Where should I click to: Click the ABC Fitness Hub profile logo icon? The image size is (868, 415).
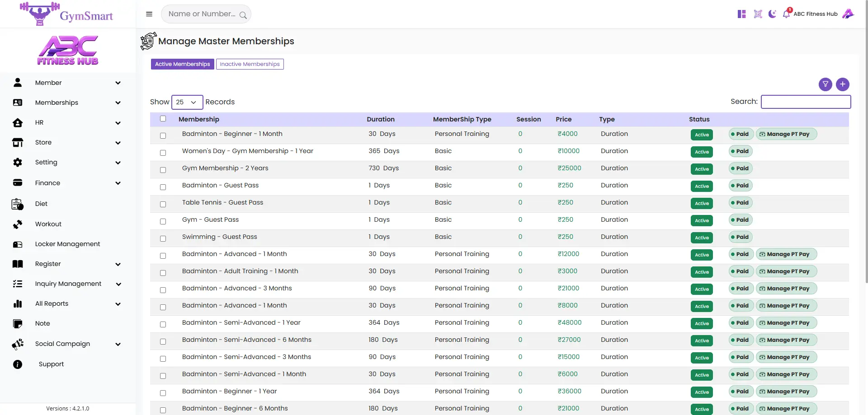click(x=848, y=14)
